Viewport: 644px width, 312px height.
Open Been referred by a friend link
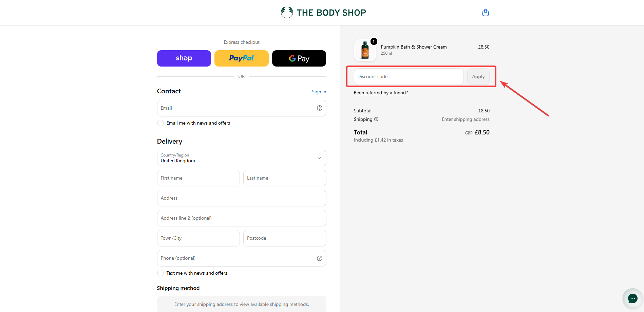click(x=381, y=93)
